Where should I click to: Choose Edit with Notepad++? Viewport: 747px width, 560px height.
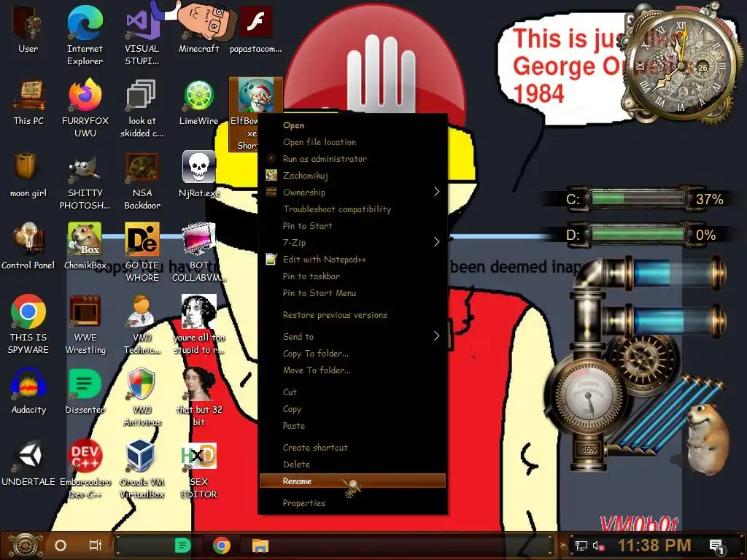(352, 260)
